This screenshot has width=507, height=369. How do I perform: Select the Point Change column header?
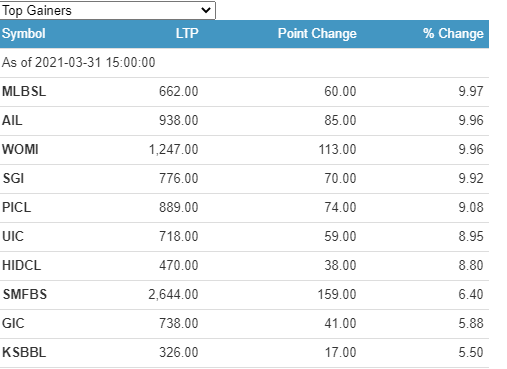click(x=317, y=34)
